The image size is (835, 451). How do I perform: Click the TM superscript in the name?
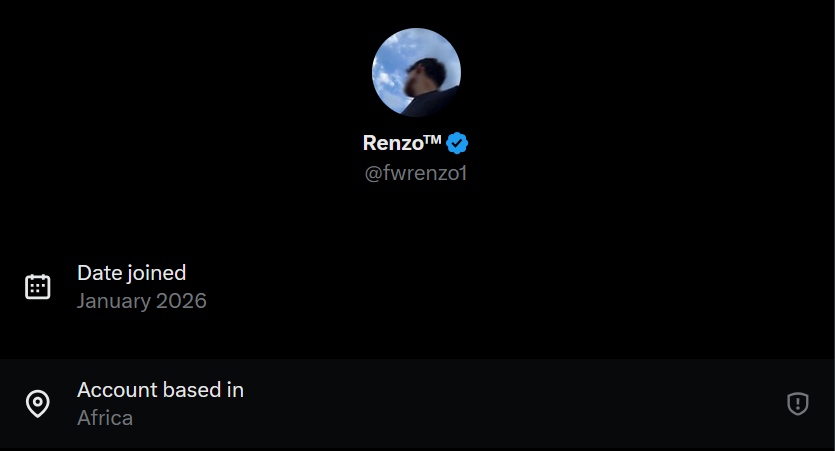[x=433, y=139]
